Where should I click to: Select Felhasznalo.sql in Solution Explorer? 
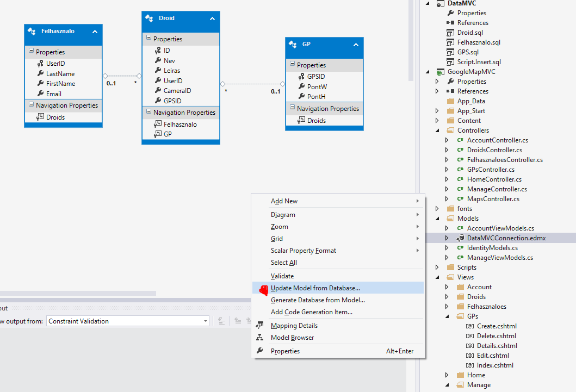click(x=479, y=42)
